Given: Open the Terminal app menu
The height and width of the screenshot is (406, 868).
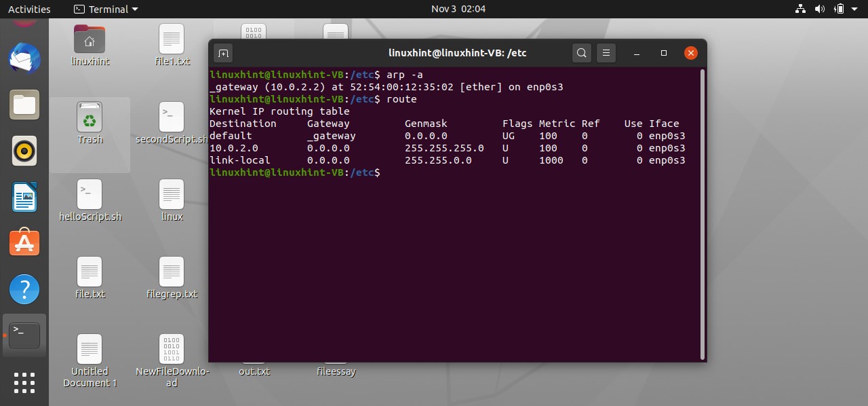Looking at the screenshot, I should pyautogui.click(x=105, y=10).
